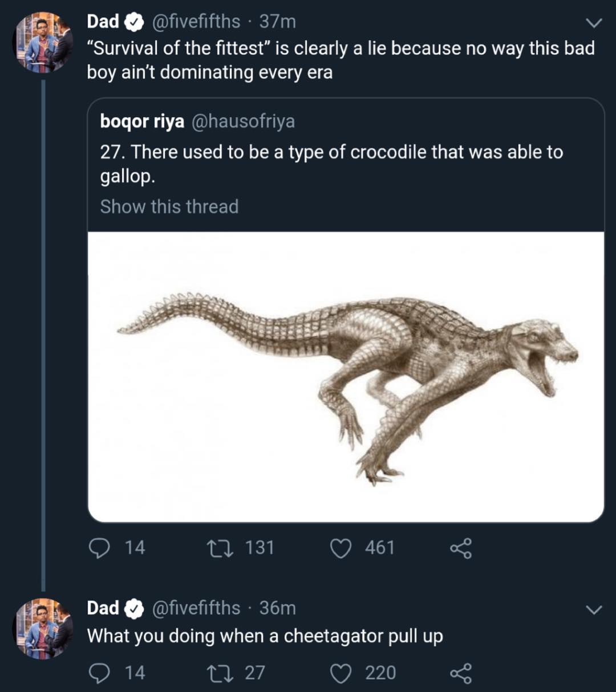Open the @hausofriya profile handle
The width and height of the screenshot is (616, 692).
(242, 121)
